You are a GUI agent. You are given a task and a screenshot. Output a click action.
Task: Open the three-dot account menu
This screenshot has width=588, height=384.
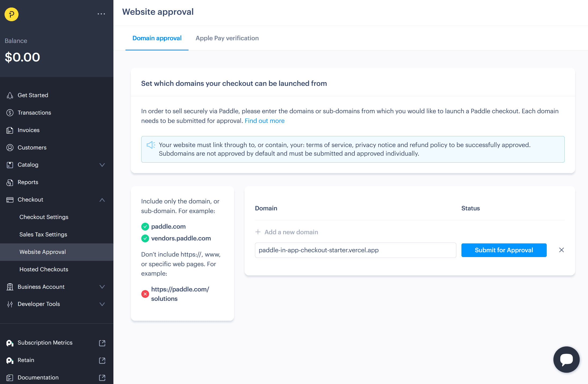click(101, 14)
